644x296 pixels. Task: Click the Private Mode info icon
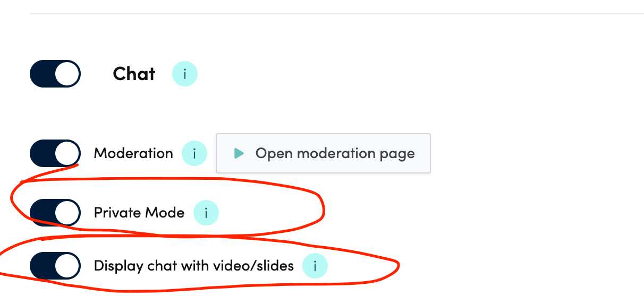pyautogui.click(x=206, y=213)
